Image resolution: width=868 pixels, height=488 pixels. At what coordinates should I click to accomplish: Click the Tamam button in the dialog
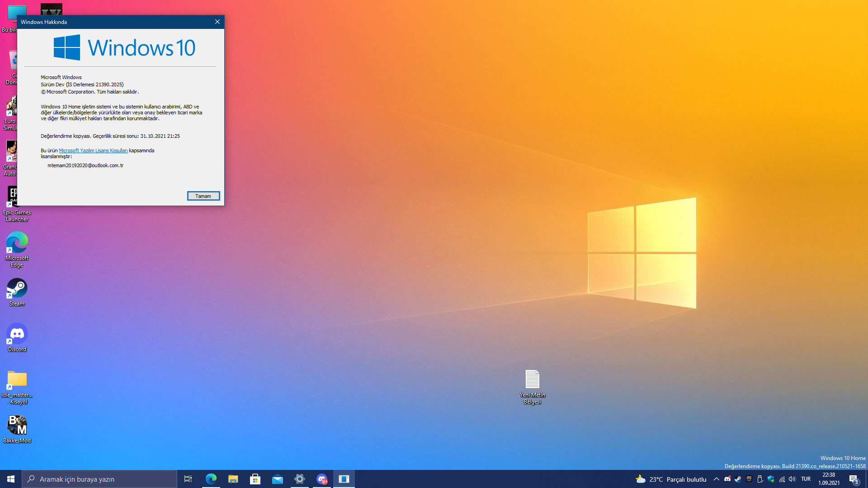203,196
